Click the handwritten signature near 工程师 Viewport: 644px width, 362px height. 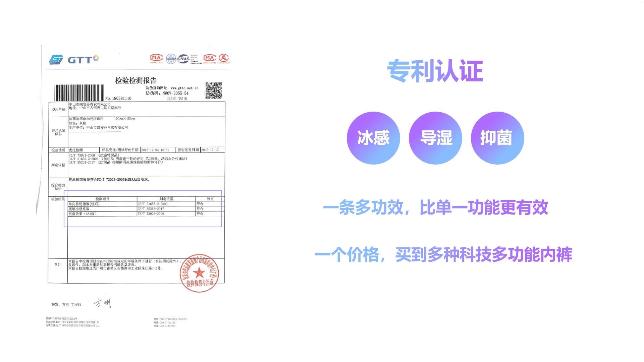tap(102, 303)
